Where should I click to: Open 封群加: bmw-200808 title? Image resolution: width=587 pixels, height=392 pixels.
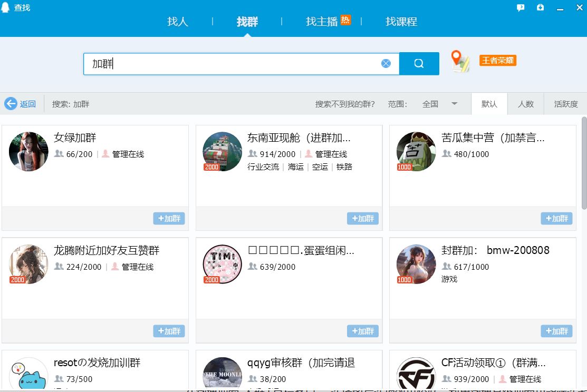(x=495, y=250)
